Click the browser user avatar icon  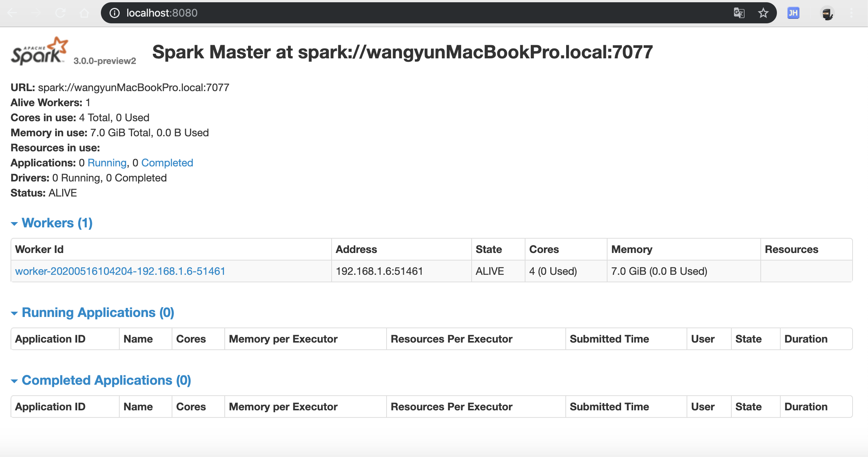(x=827, y=12)
